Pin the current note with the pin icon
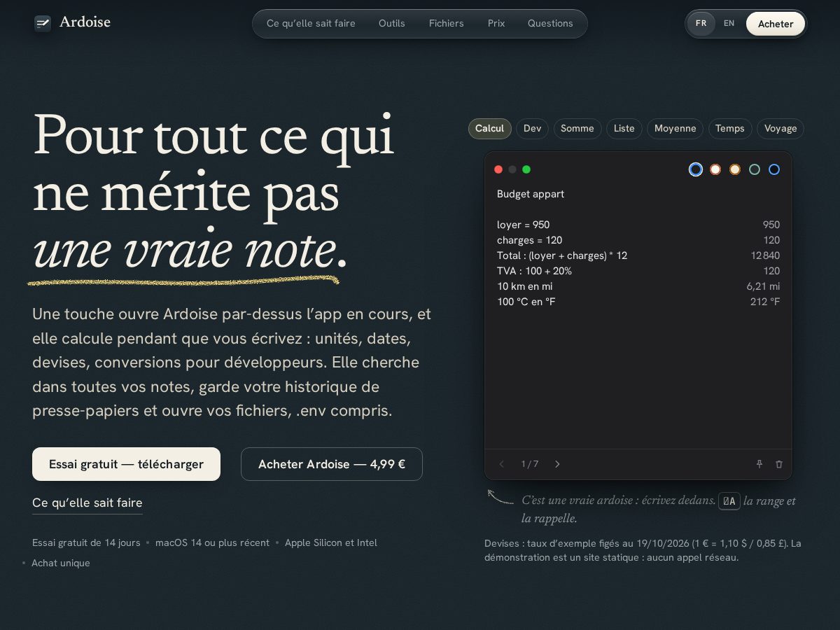Screen dimensions: 840x630 [759, 464]
